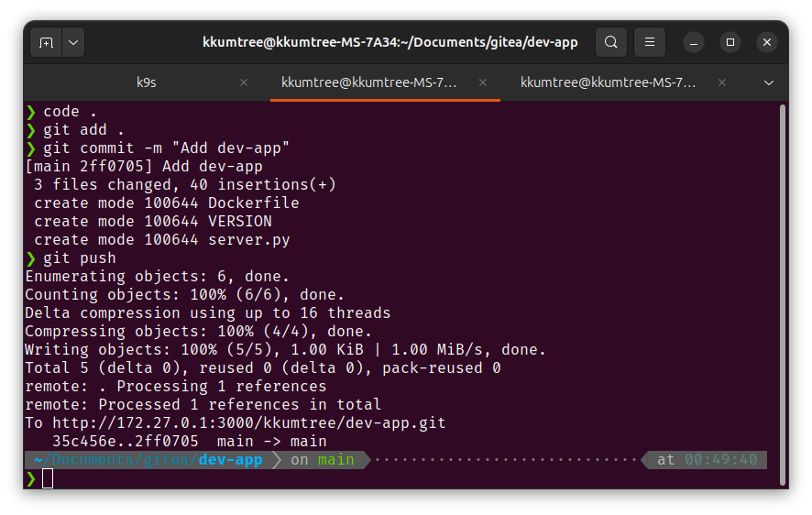
Task: Click the 'on main' branch prompt segment
Action: pyautogui.click(x=322, y=460)
